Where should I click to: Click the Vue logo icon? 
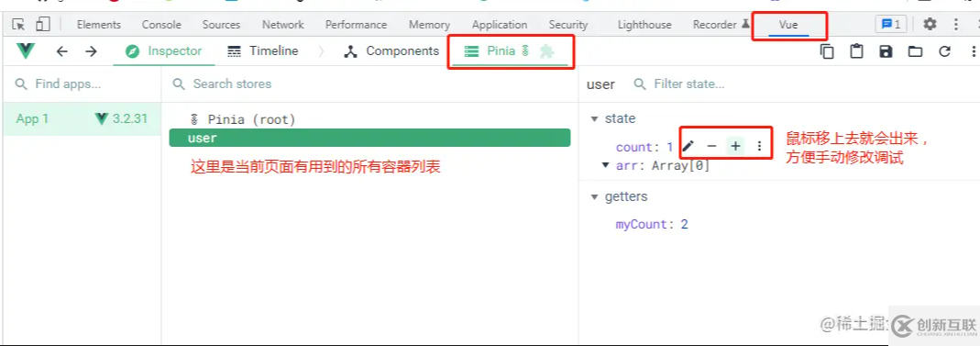(26, 50)
